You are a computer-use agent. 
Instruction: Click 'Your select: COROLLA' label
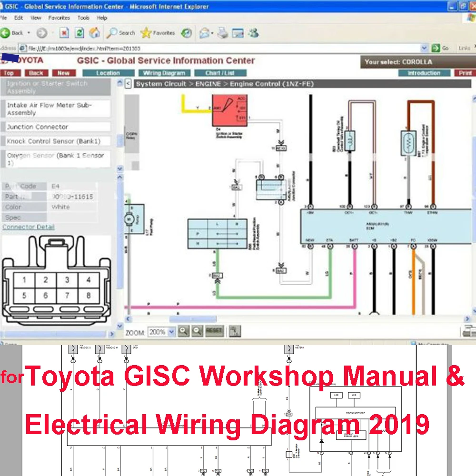(398, 62)
